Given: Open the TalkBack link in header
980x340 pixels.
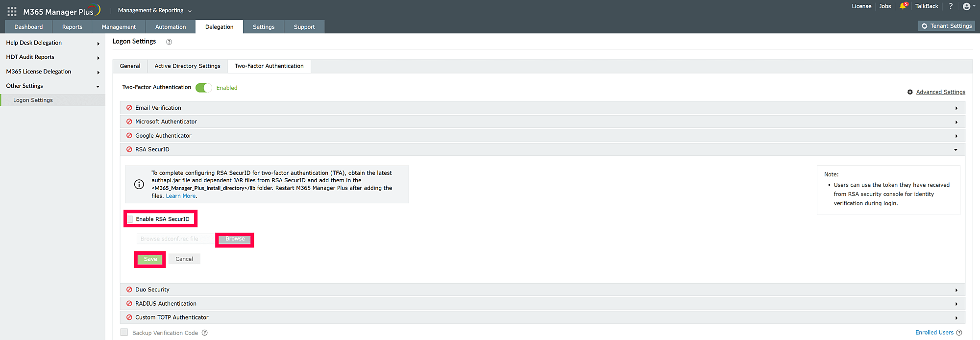Looking at the screenshot, I should (x=927, y=6).
